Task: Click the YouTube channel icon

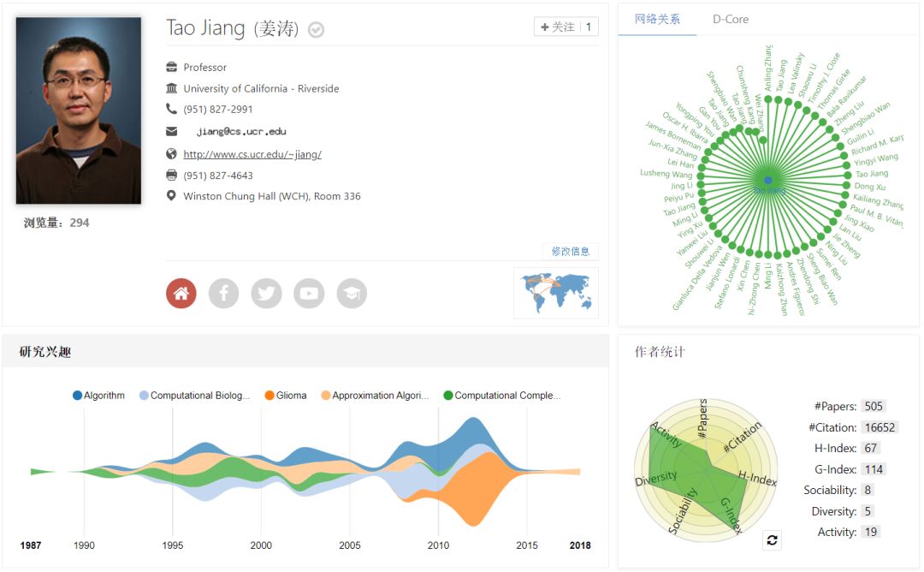Action: [x=309, y=294]
